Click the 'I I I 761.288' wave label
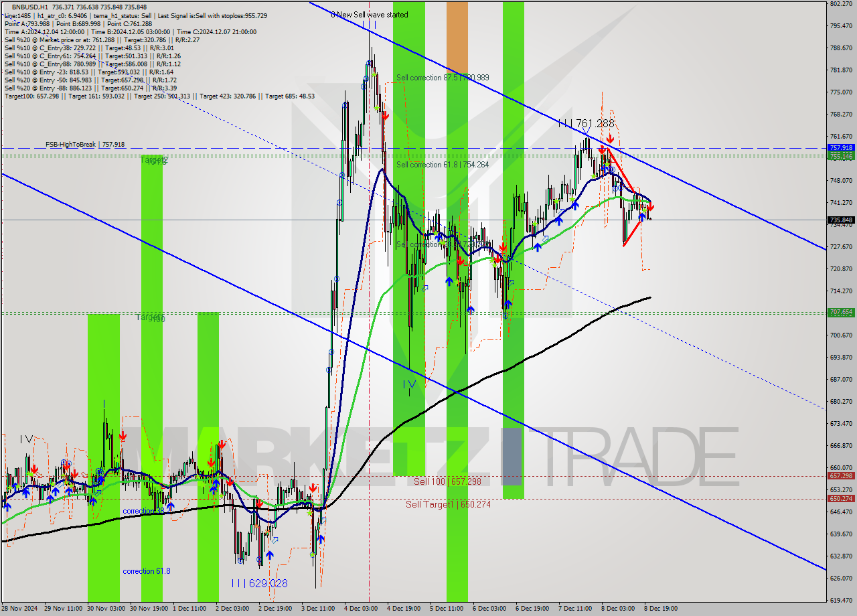 [586, 123]
